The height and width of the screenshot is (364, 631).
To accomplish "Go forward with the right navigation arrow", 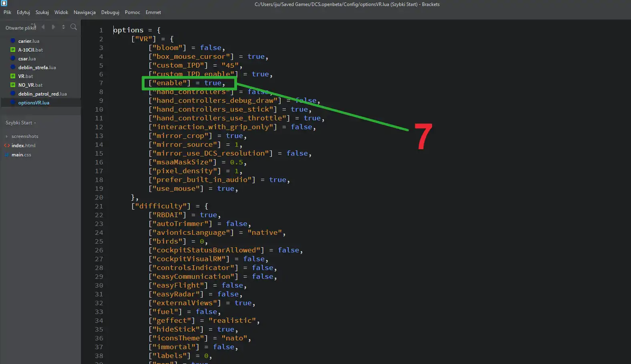I will 53,27.
